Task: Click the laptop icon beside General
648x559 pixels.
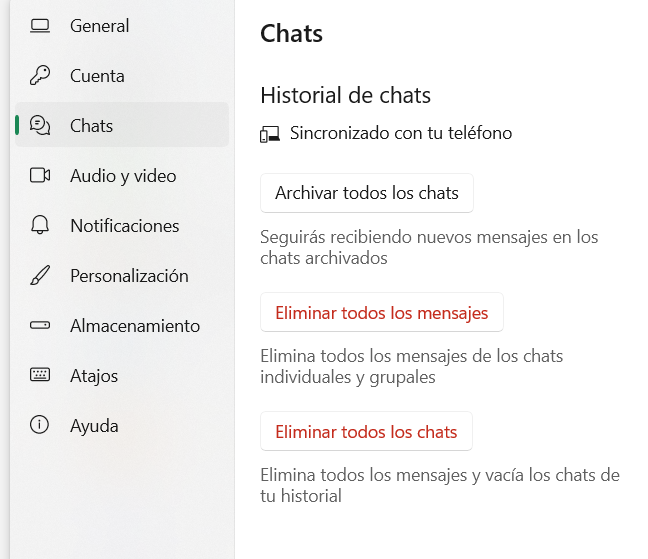Action: [40, 26]
